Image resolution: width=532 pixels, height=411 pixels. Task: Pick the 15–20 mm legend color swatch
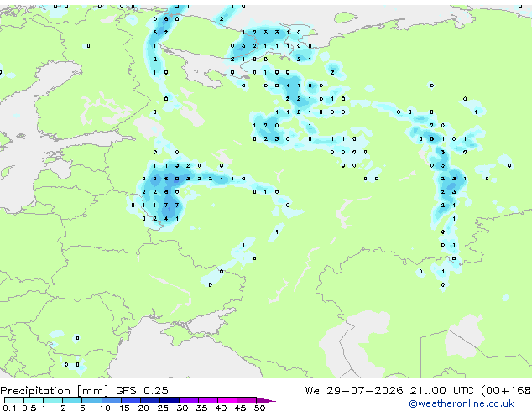[131, 400]
